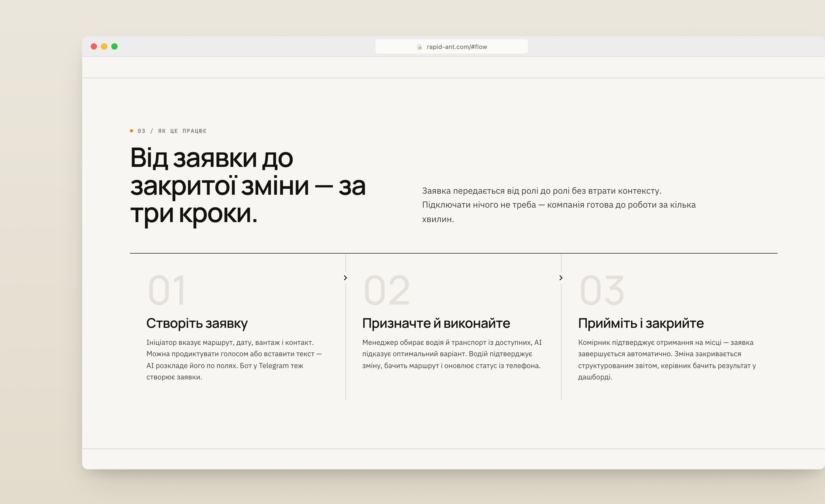The width and height of the screenshot is (825, 504).
Task: Click the green maximize window button
Action: [114, 46]
